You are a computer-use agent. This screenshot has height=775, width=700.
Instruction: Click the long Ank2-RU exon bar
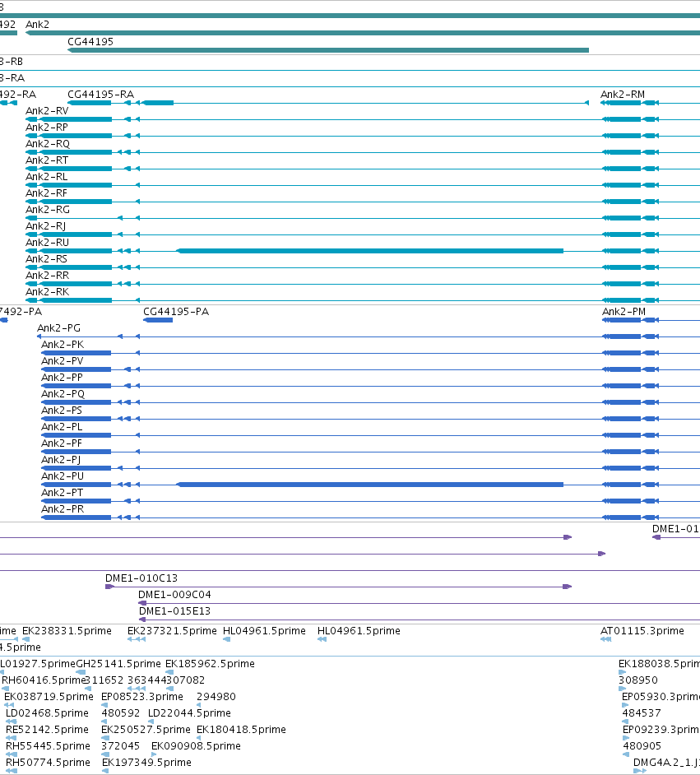(x=370, y=251)
